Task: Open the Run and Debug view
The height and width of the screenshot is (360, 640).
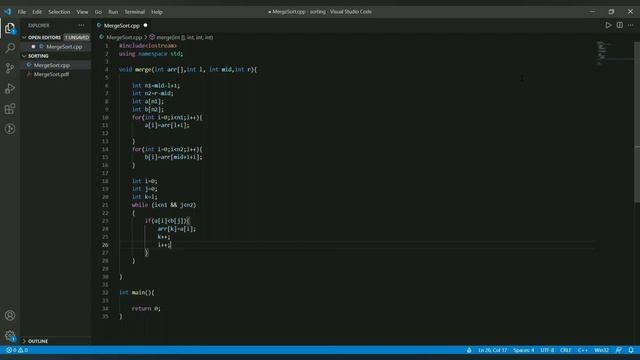Action: (10, 89)
